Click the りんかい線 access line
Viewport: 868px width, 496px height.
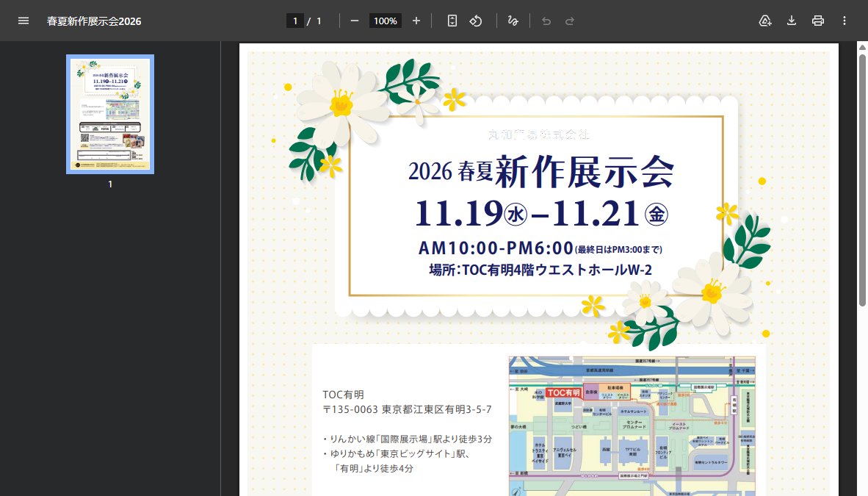tap(408, 439)
